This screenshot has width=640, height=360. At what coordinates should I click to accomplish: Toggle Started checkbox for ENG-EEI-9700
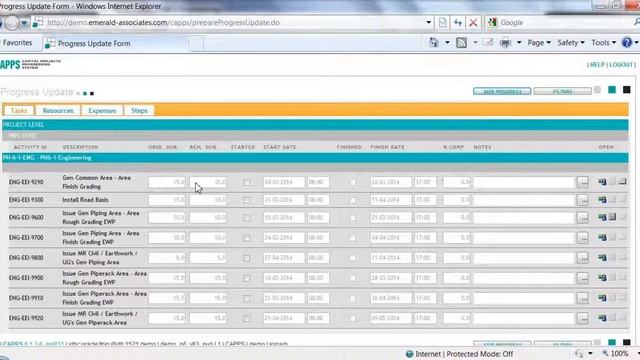pos(247,238)
